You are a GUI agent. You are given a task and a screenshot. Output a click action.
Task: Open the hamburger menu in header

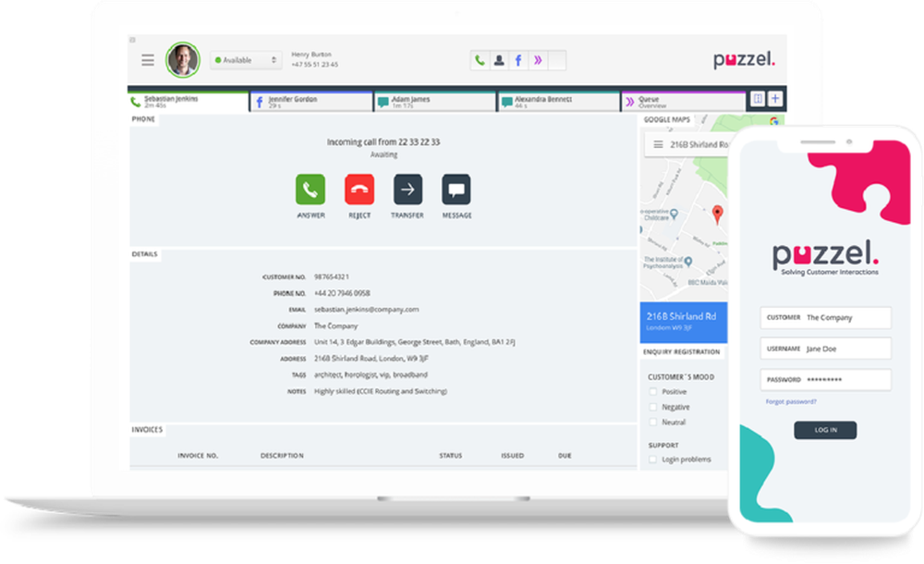pos(147,60)
